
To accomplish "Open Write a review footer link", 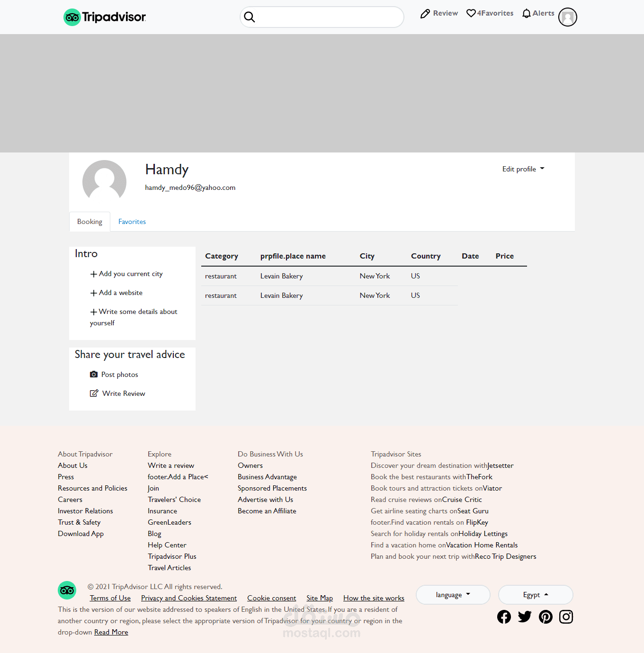I will click(171, 465).
